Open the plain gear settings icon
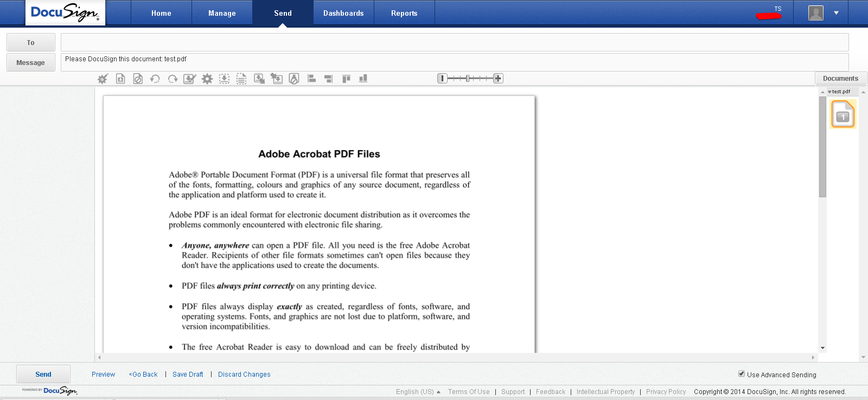This screenshot has height=400, width=868. pyautogui.click(x=207, y=79)
